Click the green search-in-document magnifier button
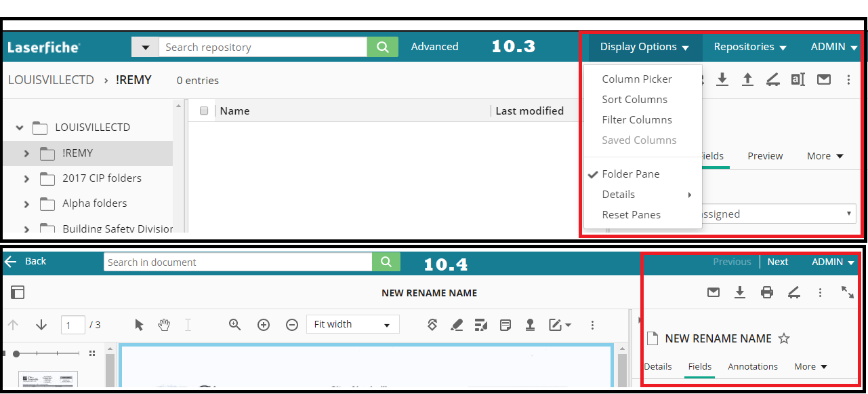This screenshot has height=394, width=868. click(x=386, y=262)
